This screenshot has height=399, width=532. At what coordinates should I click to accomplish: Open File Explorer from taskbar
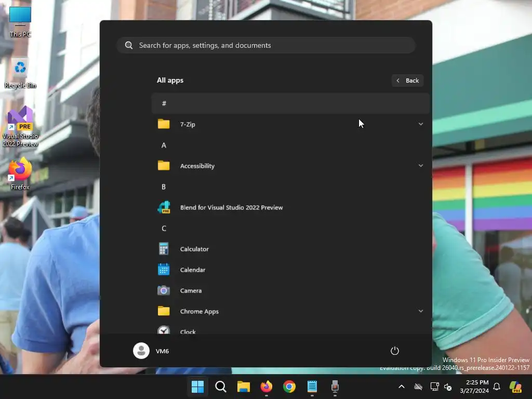tap(243, 387)
